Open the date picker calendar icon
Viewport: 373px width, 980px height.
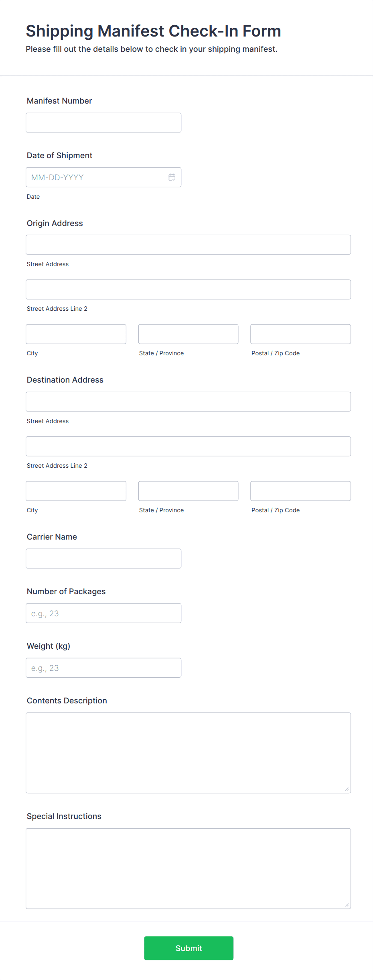point(172,177)
